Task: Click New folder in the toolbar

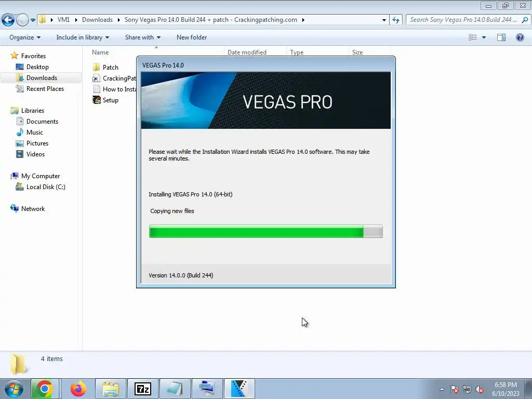Action: pyautogui.click(x=192, y=37)
